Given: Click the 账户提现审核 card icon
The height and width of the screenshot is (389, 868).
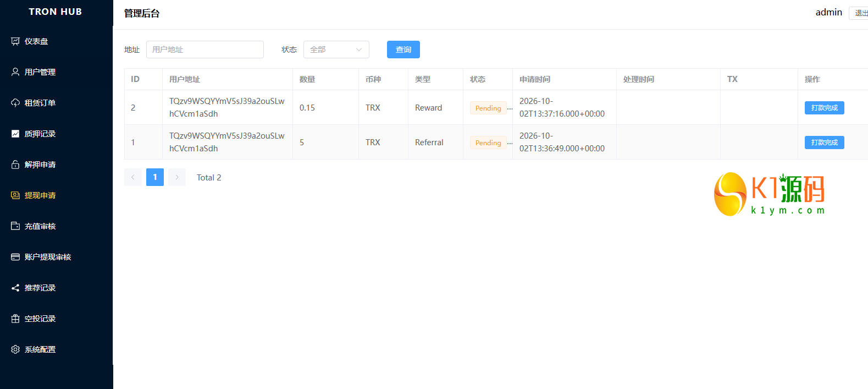Looking at the screenshot, I should click(15, 257).
